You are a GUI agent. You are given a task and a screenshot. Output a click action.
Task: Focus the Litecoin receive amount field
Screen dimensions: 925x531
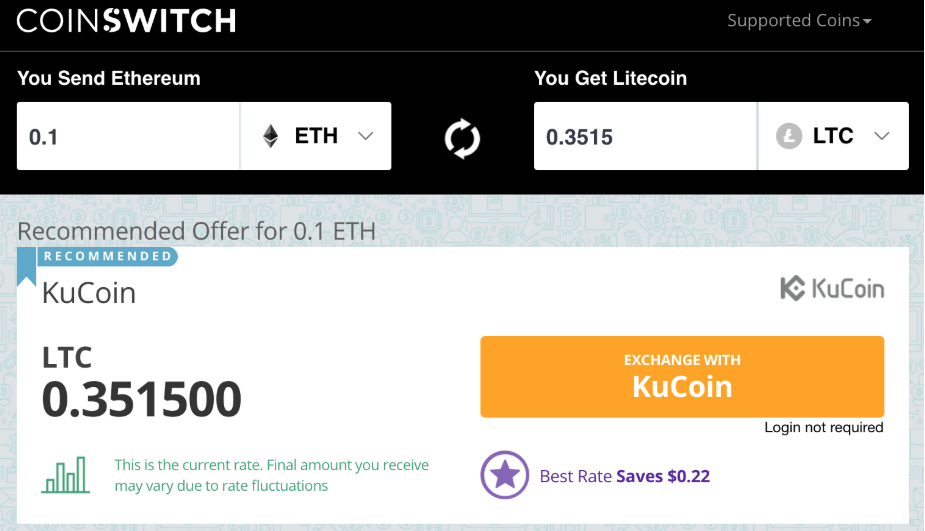point(645,136)
